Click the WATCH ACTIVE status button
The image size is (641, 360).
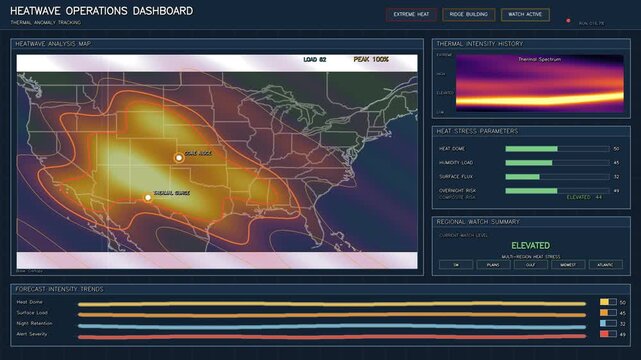525,14
